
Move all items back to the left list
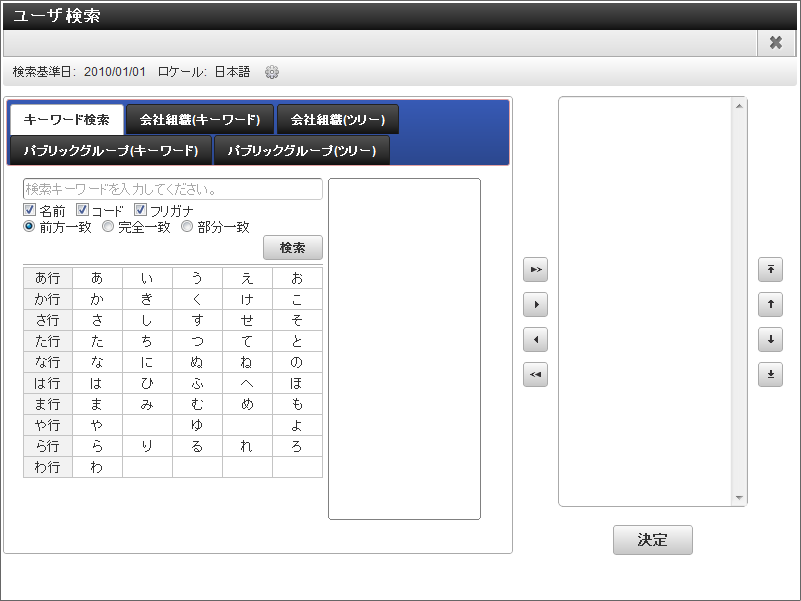(x=535, y=374)
